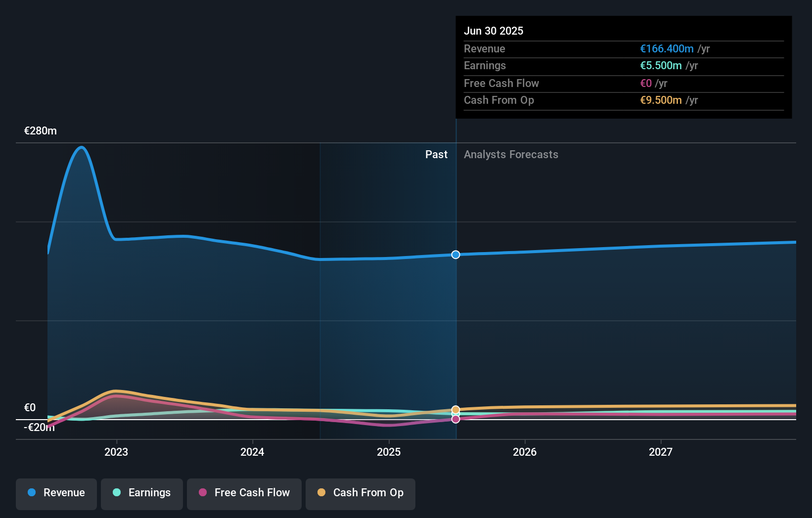Click the Jun 30 2025 tooltip date

[494, 31]
